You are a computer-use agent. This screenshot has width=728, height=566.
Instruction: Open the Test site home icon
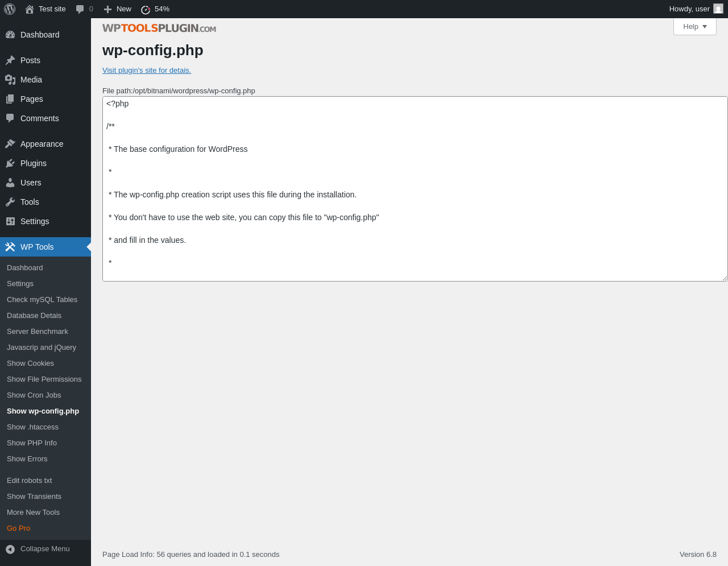[30, 9]
